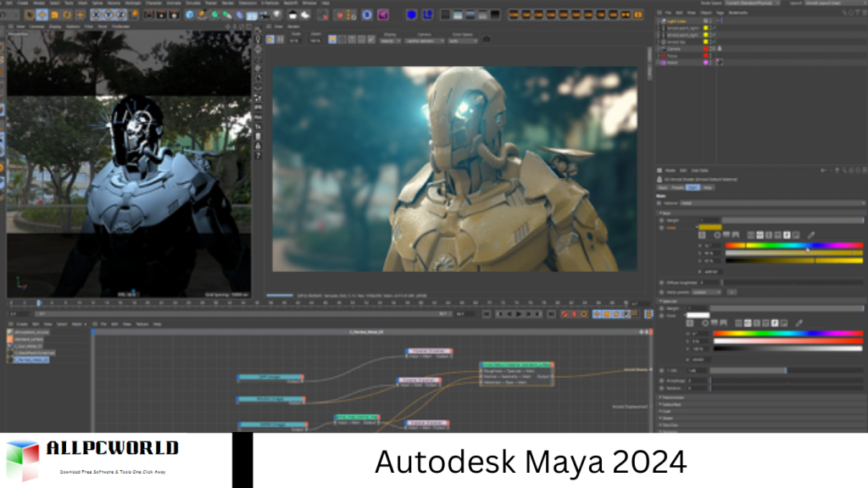Toggle the Base Weight animation dot
868x488 pixels.
point(662,220)
